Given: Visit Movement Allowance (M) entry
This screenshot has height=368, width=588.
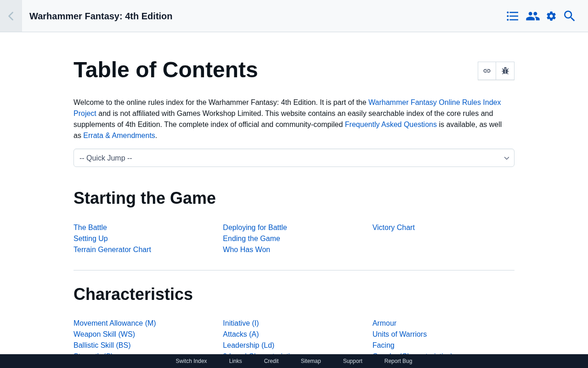Looking at the screenshot, I should (x=115, y=323).
